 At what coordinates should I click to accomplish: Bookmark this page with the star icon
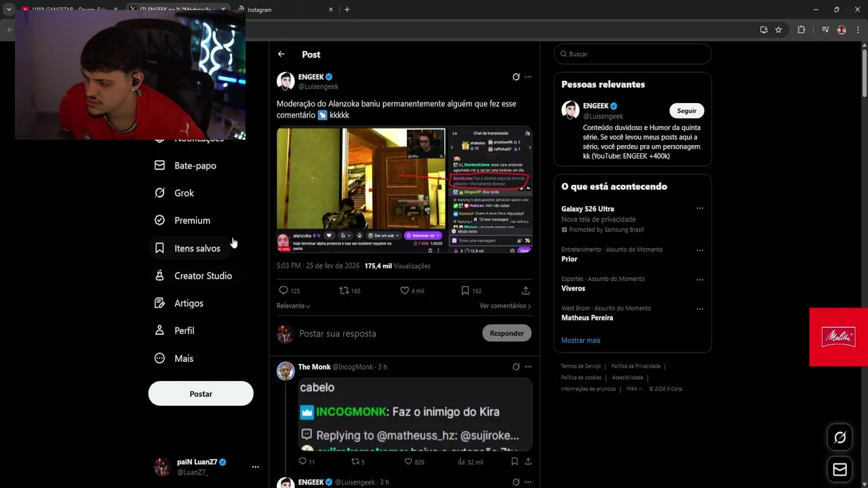[x=778, y=30]
